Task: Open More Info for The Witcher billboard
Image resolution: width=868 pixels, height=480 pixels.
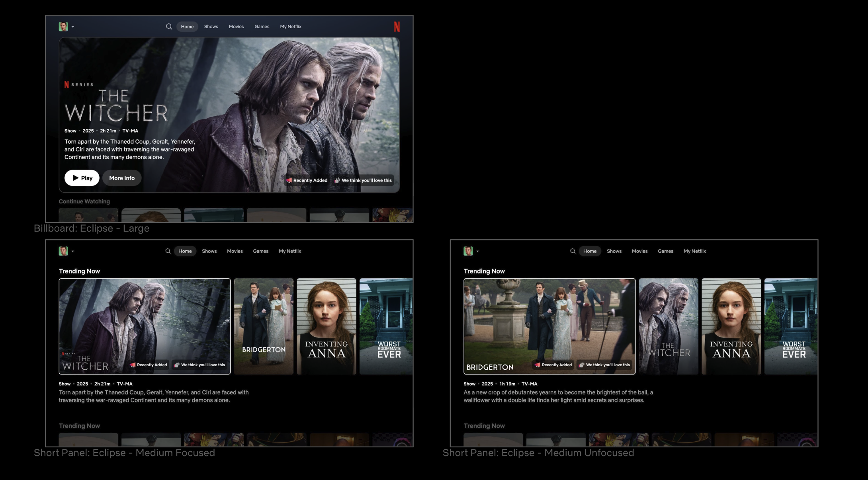Action: [122, 178]
